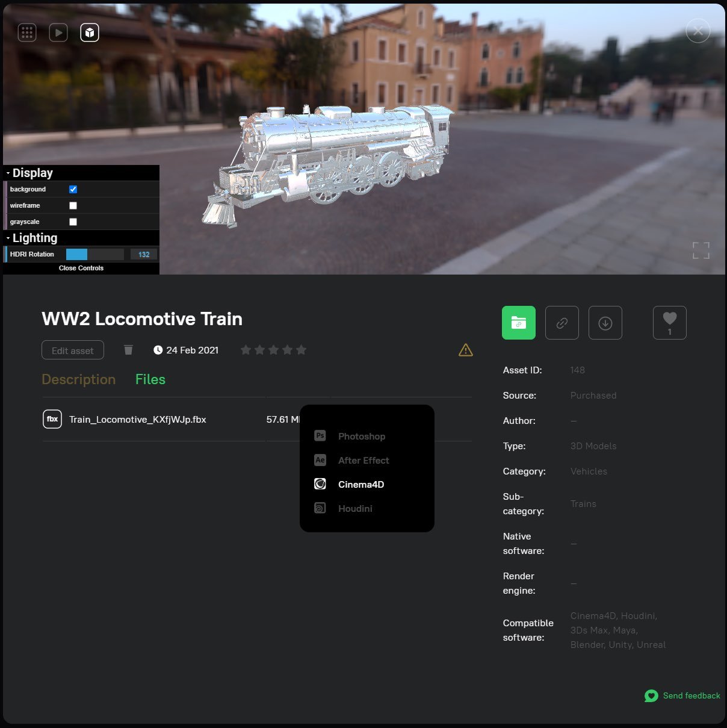
Task: Click the yellow warning triangle icon
Action: (465, 350)
